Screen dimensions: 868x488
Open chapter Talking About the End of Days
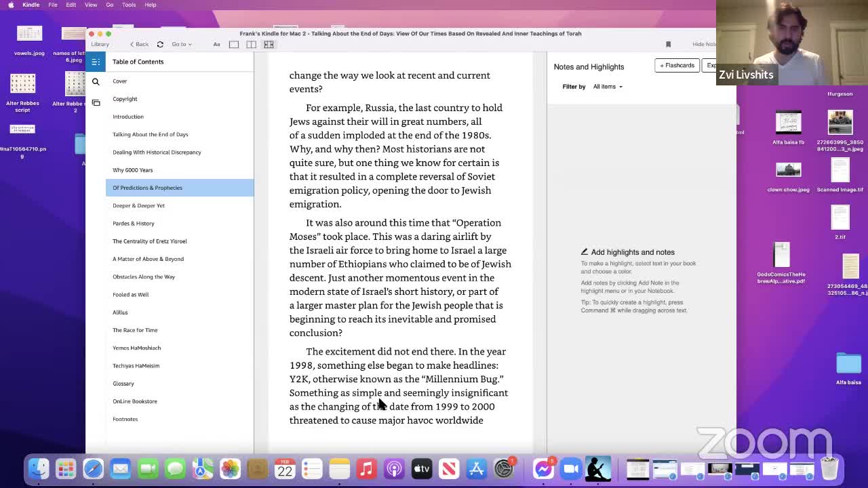[x=151, y=134]
